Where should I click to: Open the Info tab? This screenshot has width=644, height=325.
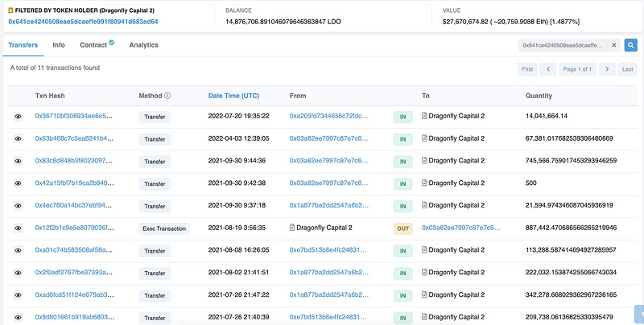(59, 45)
